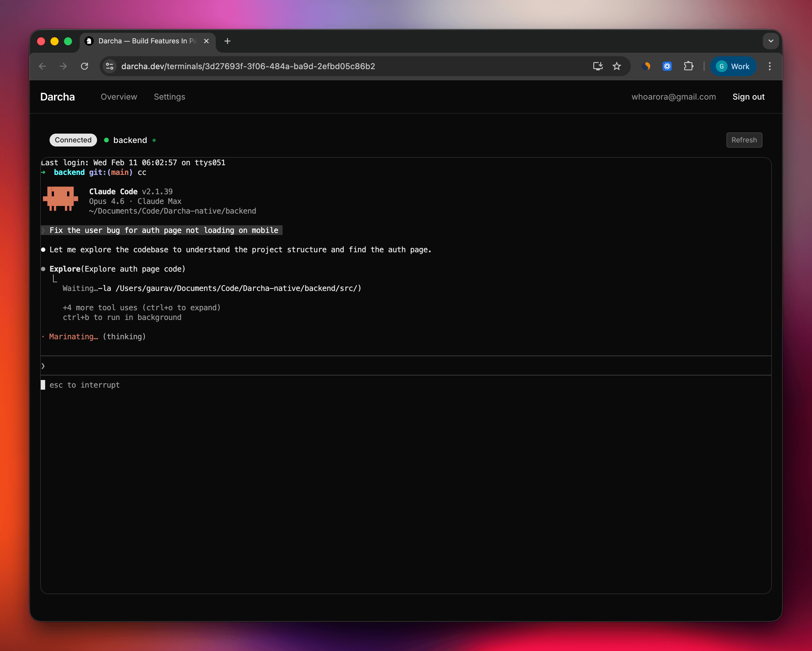This screenshot has width=812, height=651.
Task: Click the blue sunburst extension icon
Action: 667,66
